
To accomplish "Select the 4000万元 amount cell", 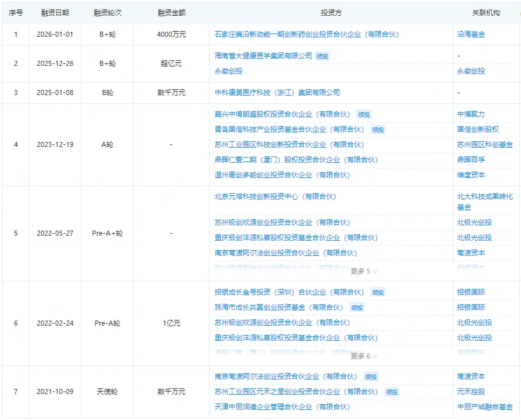I will 172,34.
